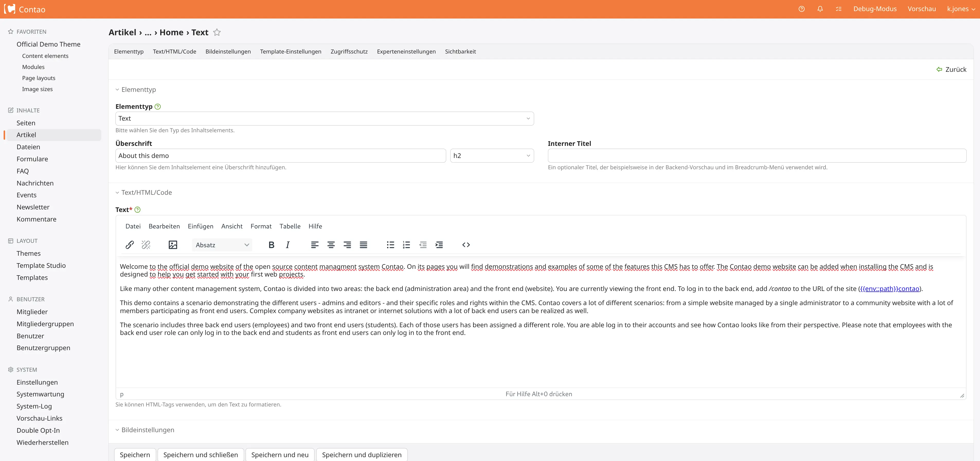
Task: Open the notifications bell
Action: [820, 9]
